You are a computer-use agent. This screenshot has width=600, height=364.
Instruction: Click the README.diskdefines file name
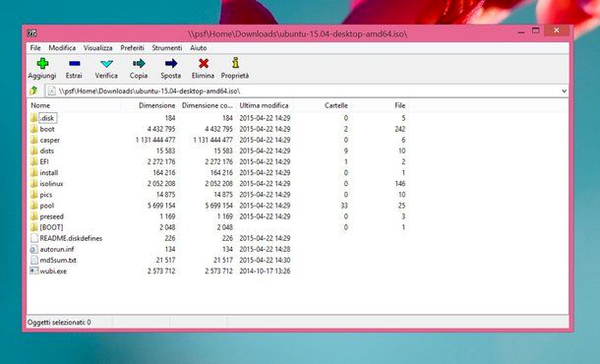tap(71, 238)
